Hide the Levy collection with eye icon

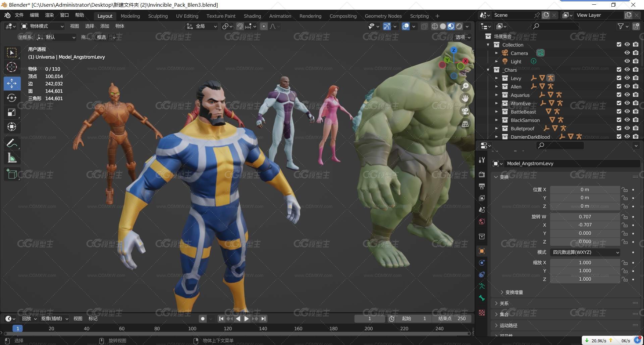click(627, 78)
